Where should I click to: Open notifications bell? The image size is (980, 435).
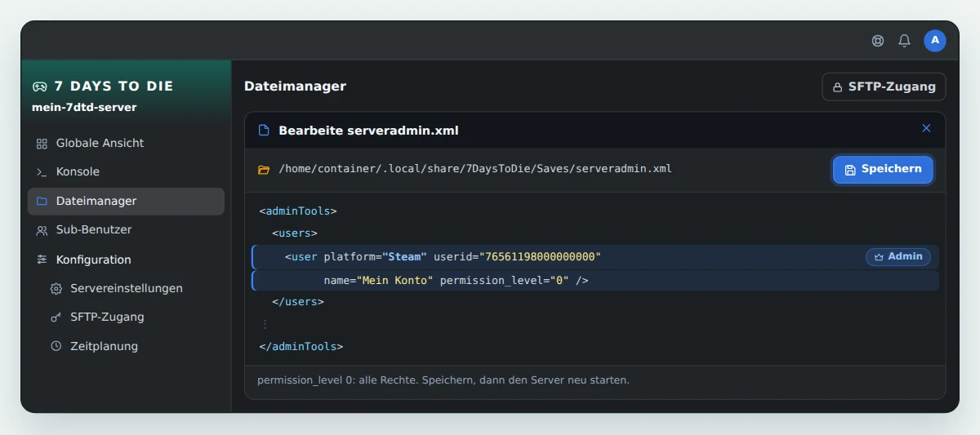coord(904,41)
